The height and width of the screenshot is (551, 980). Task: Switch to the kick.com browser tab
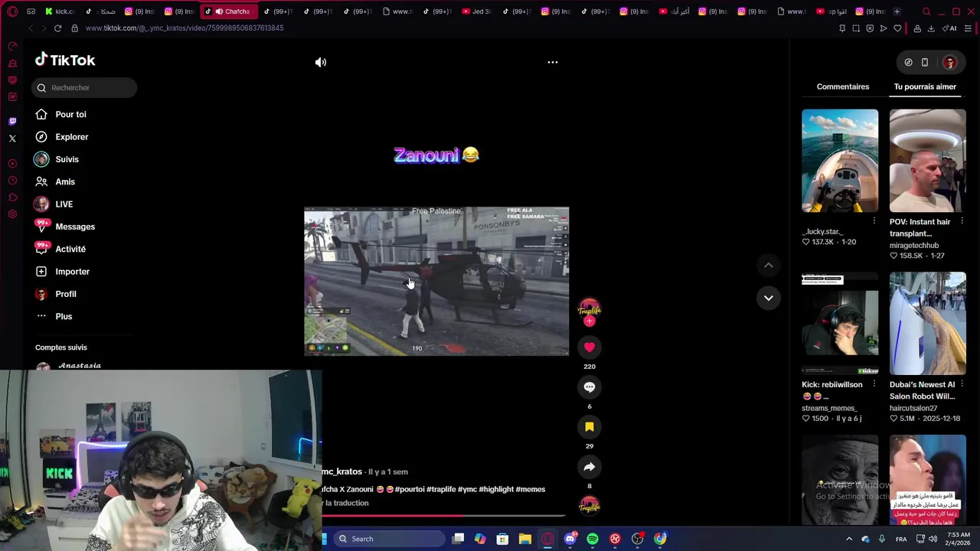point(60,11)
